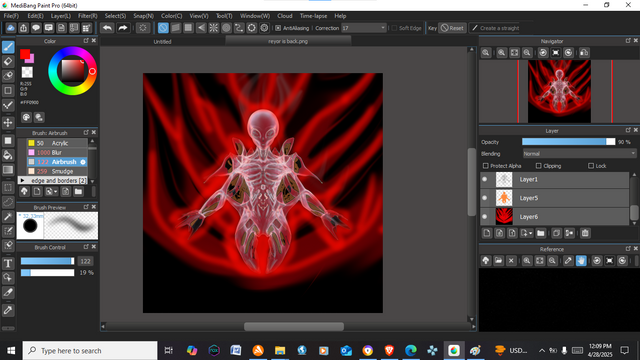This screenshot has width=640, height=360.
Task: Adjust the layer Opacity slider
Action: pyautogui.click(x=569, y=142)
